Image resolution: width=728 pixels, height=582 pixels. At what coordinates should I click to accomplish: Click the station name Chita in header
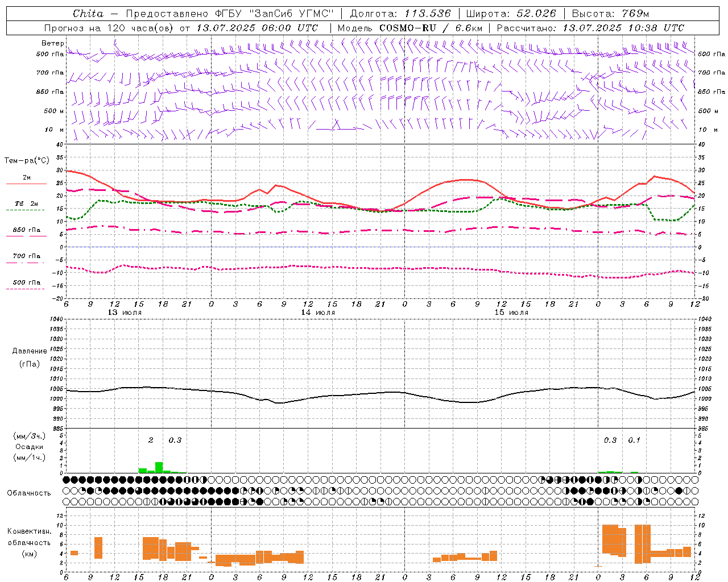(x=88, y=14)
